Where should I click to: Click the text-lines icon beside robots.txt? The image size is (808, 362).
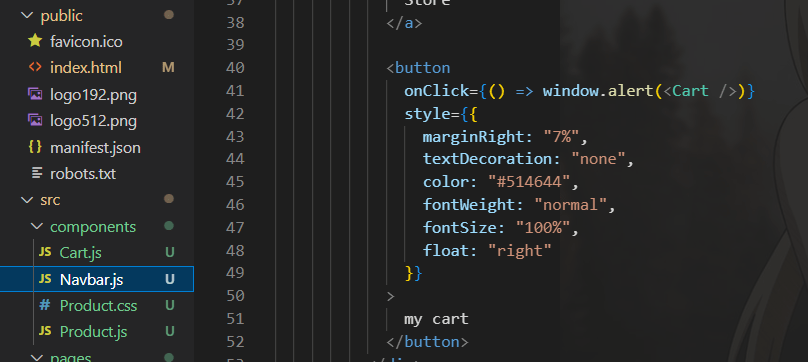(x=37, y=173)
